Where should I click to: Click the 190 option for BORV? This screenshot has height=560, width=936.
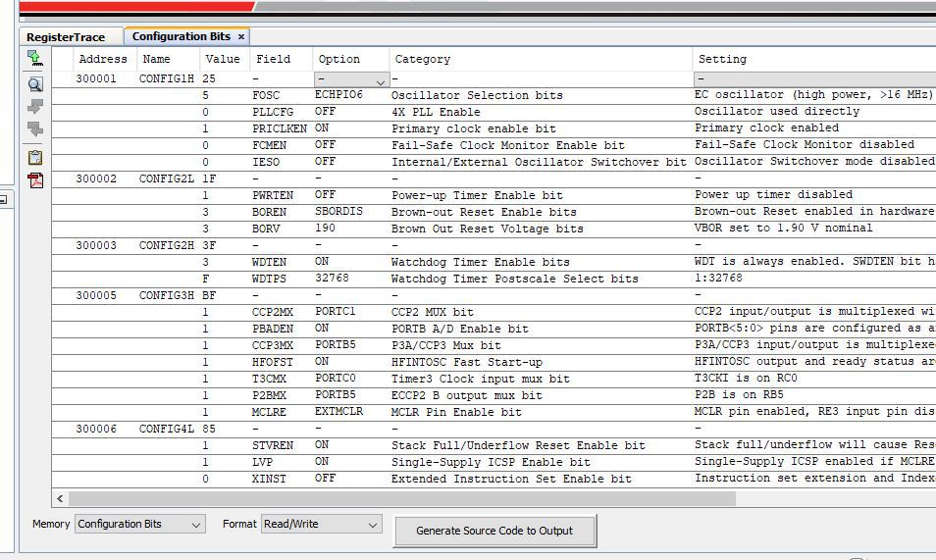tap(326, 229)
